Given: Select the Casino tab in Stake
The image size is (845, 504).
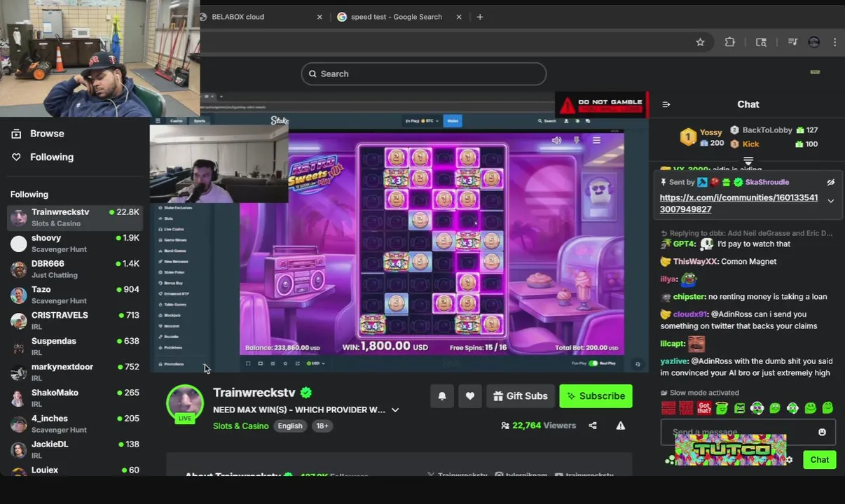Looking at the screenshot, I should [177, 120].
